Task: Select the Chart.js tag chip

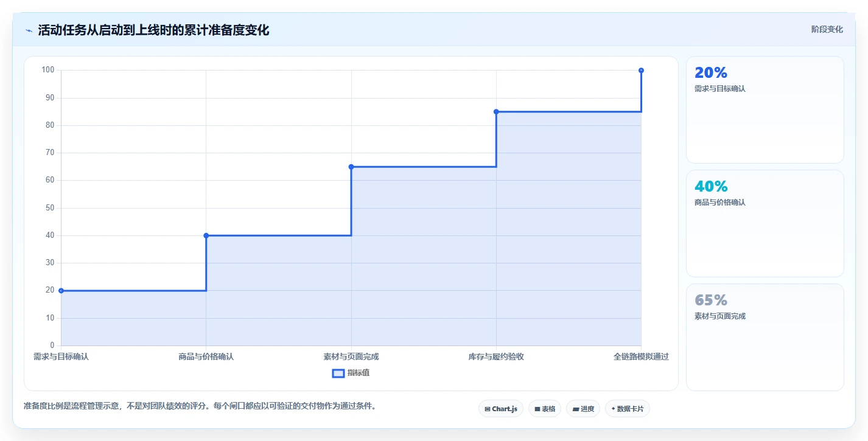Action: pyautogui.click(x=501, y=409)
